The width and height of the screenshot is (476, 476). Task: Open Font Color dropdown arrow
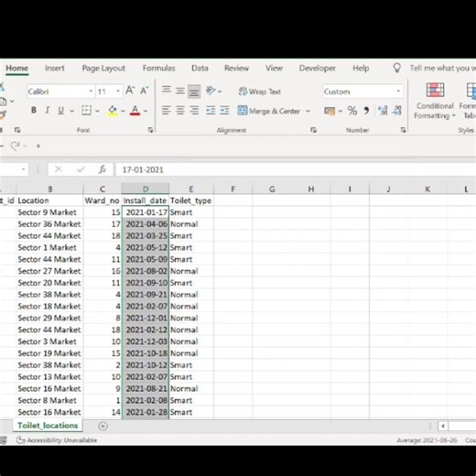click(146, 111)
